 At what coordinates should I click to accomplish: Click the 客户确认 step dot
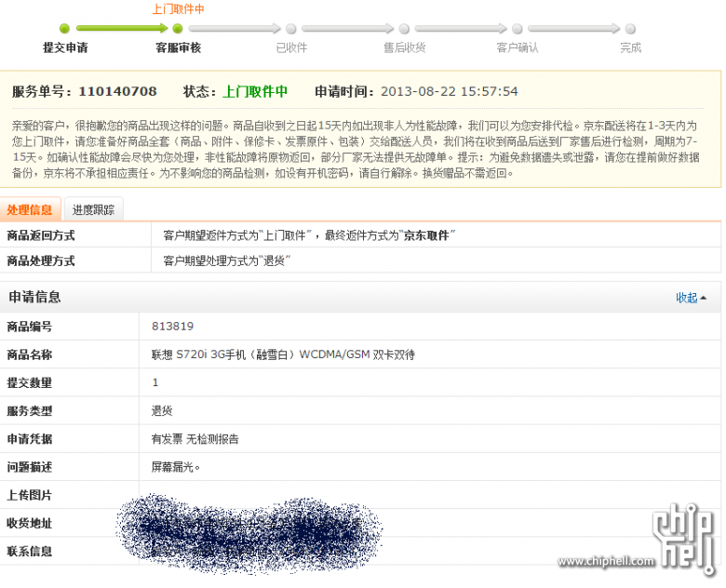pos(518,29)
